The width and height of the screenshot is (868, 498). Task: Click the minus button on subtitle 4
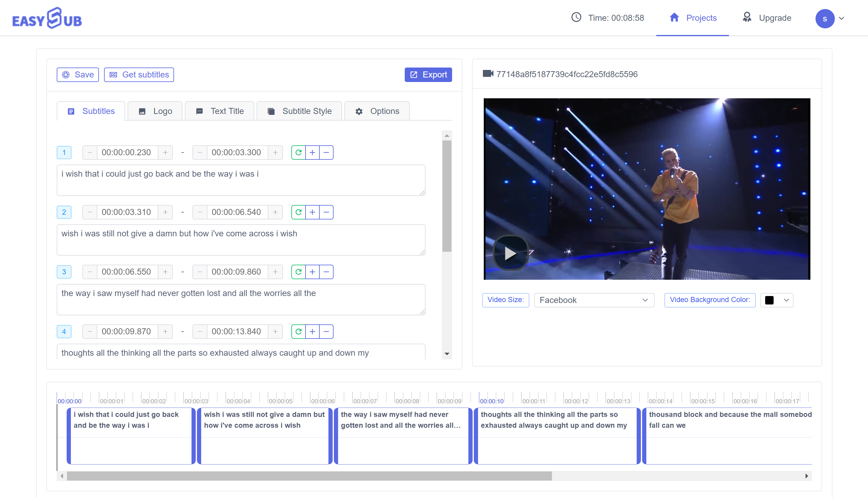pos(325,331)
